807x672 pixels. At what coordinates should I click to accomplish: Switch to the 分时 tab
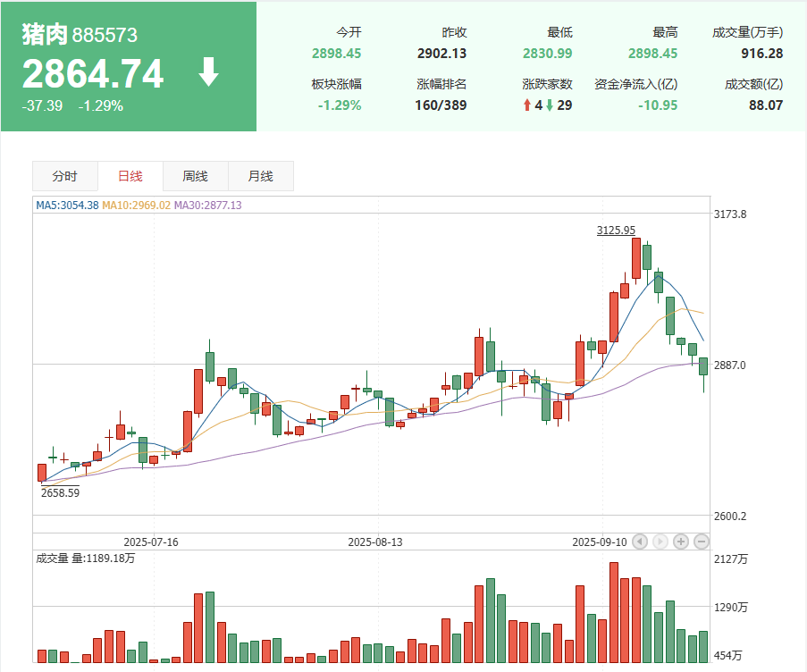(x=65, y=177)
